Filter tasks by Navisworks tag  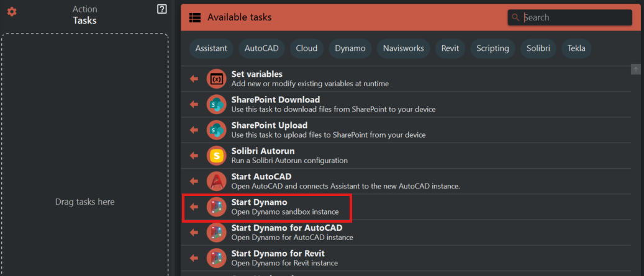(x=403, y=48)
